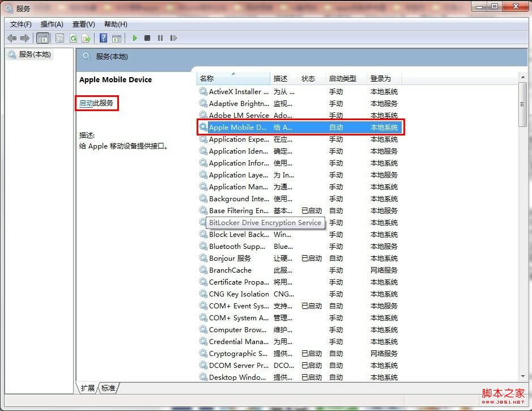Switch to the 标准 tab
The width and height of the screenshot is (532, 411).
click(x=108, y=388)
